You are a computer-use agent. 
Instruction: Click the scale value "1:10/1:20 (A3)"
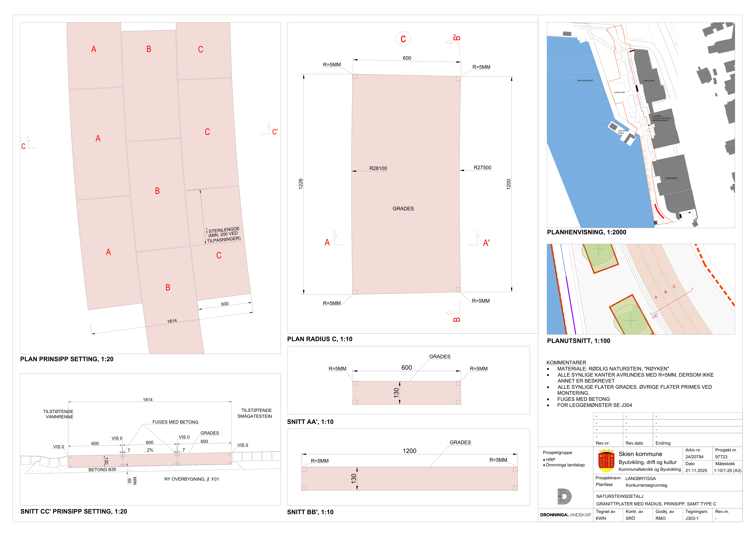pyautogui.click(x=728, y=471)
